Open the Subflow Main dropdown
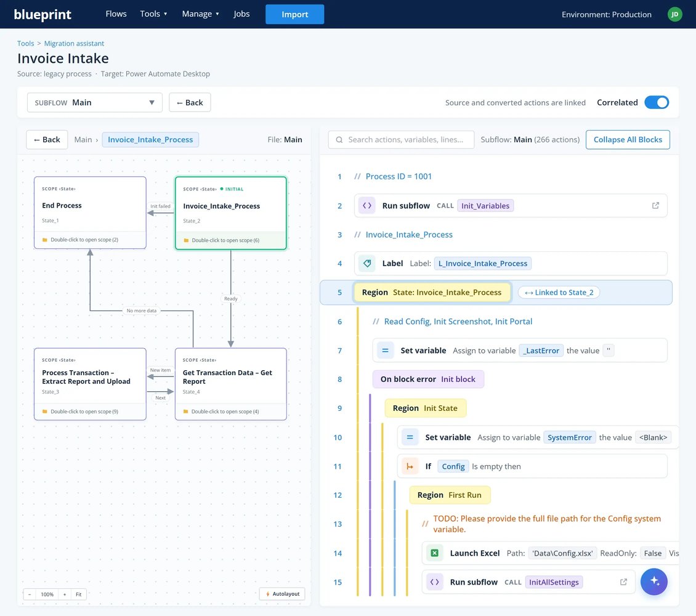 tap(95, 102)
